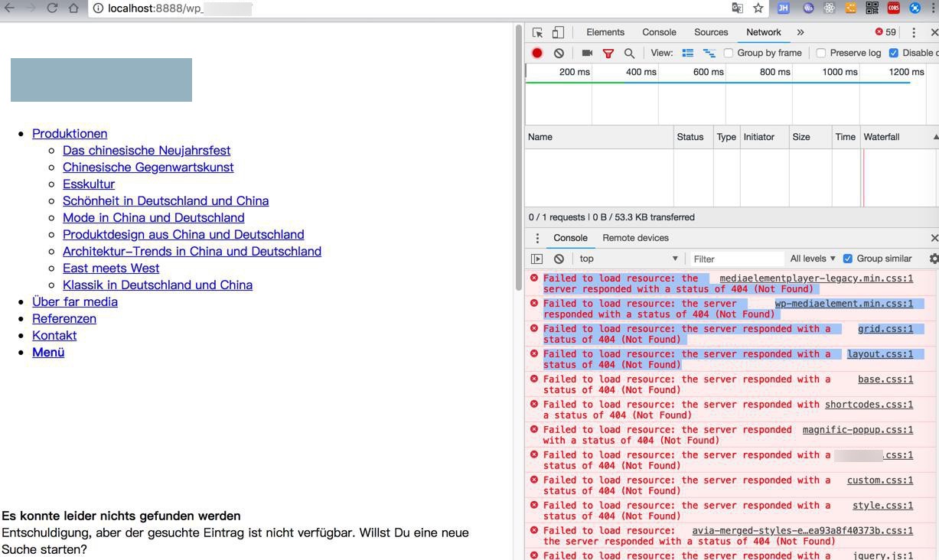Open Produktdesign aus China und Deutschland

pos(183,235)
